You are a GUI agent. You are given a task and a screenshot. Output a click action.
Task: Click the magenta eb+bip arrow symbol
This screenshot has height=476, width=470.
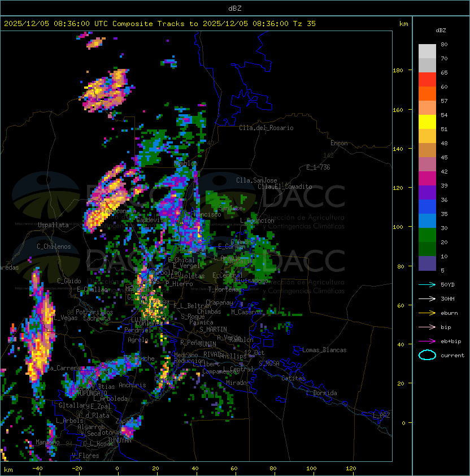(x=427, y=341)
